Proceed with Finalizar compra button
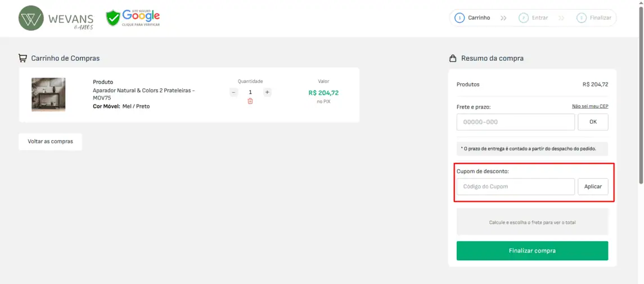 pos(532,251)
